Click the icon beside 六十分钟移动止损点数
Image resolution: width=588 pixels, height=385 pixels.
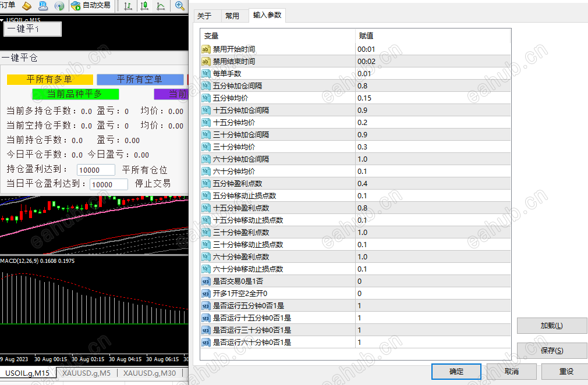pos(206,269)
